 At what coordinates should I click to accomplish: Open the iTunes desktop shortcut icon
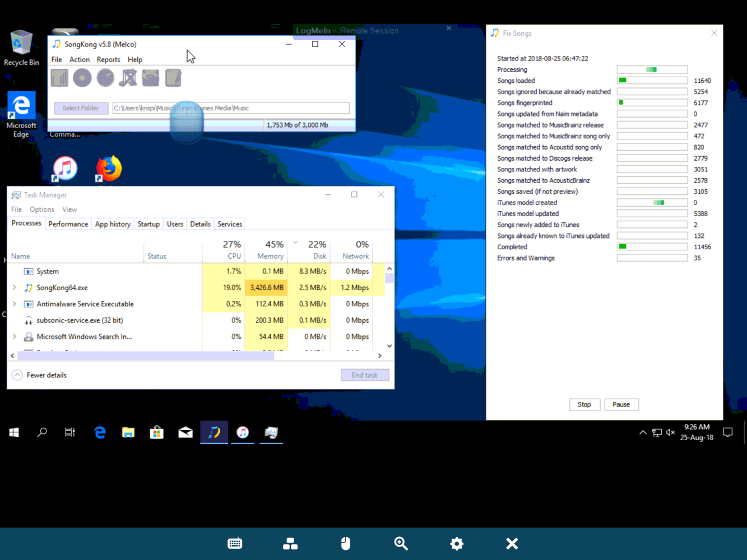pyautogui.click(x=65, y=169)
